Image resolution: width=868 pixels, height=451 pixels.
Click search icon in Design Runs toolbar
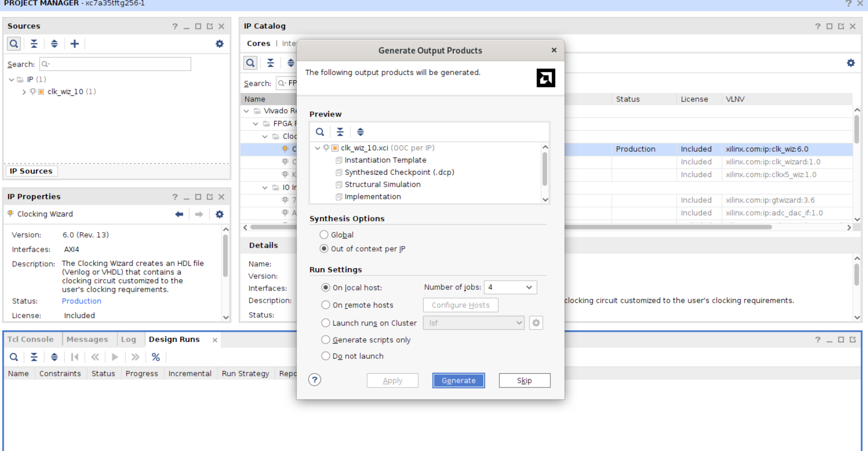(x=14, y=357)
